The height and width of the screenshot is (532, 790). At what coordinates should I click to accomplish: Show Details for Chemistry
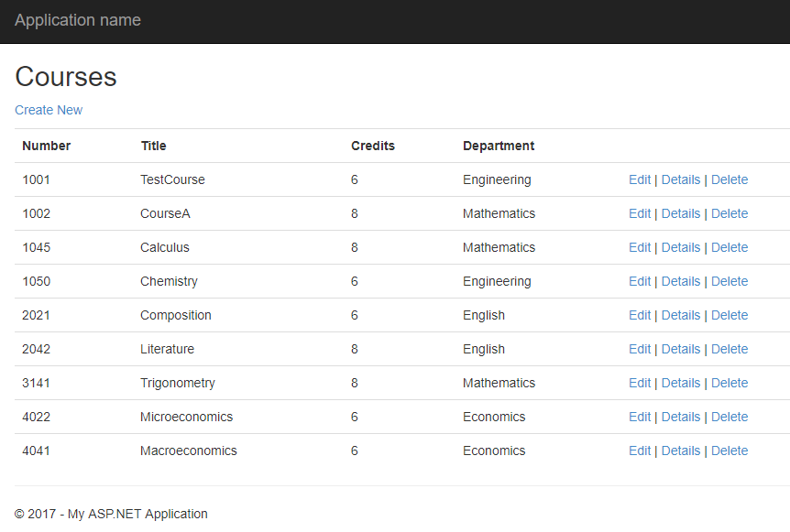(681, 281)
